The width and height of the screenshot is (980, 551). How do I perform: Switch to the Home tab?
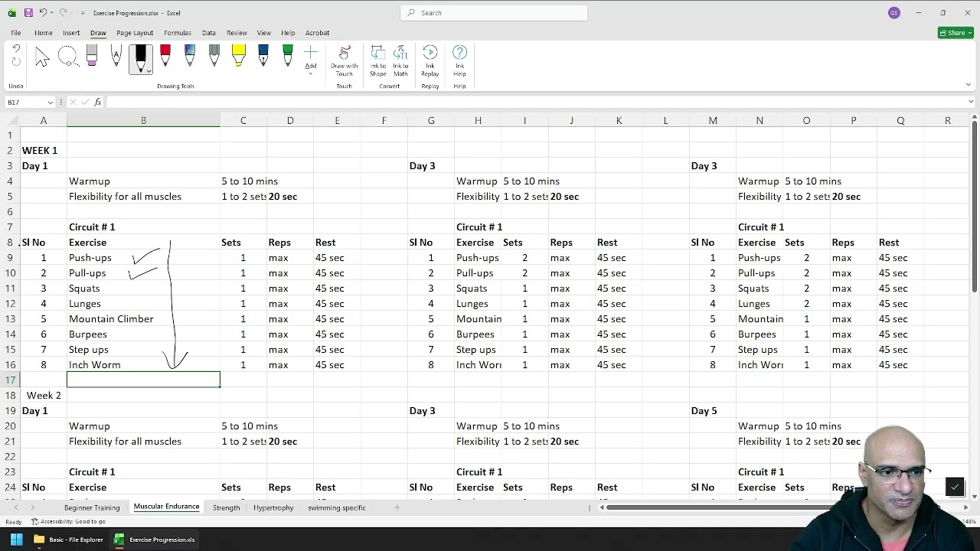click(44, 33)
